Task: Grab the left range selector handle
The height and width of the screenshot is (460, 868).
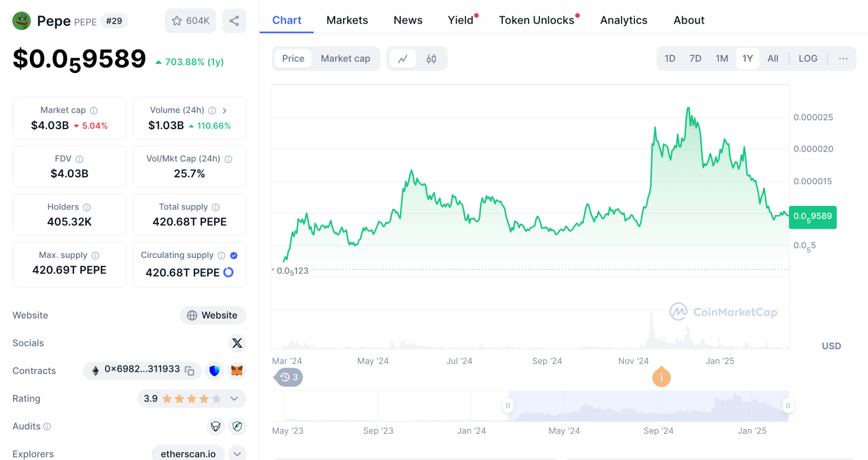Action: click(x=508, y=405)
